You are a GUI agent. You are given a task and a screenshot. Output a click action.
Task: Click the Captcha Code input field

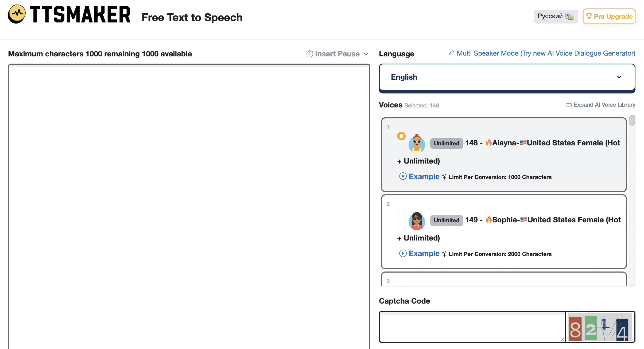[x=472, y=327]
